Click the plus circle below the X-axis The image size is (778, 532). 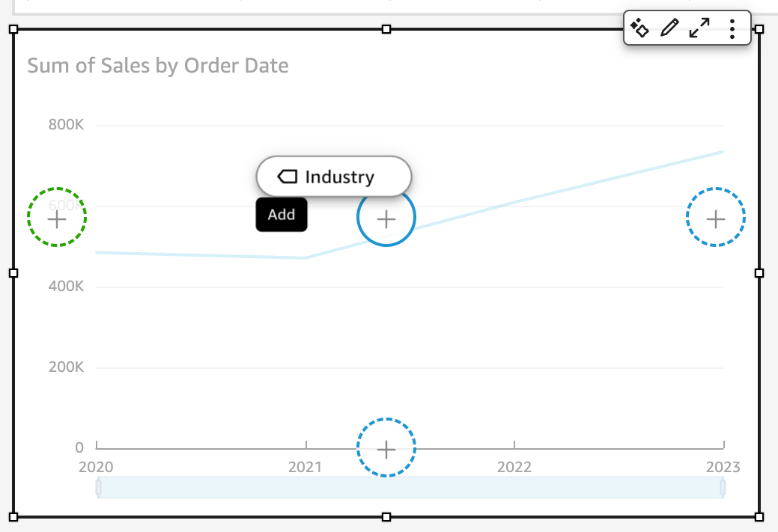pos(386,449)
